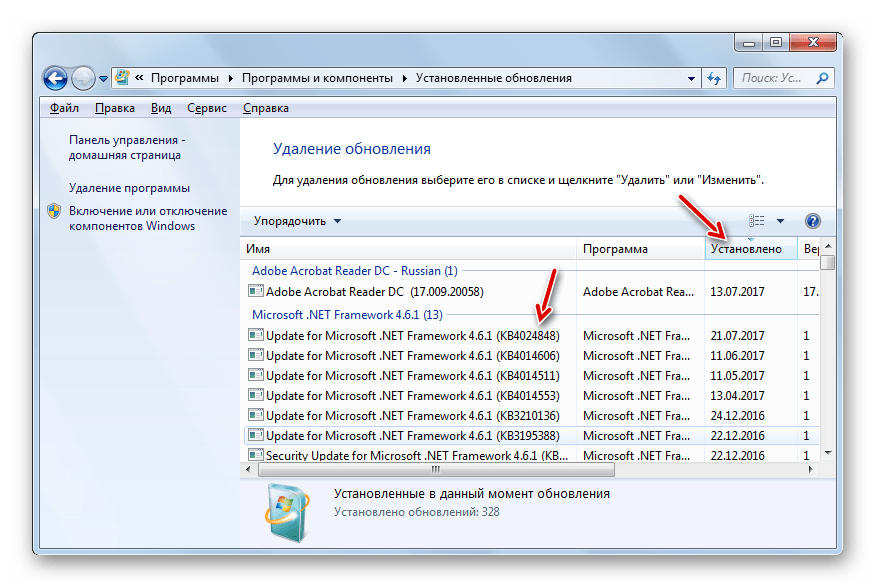Click the shield icon near Windows components link
876x588 pixels.
[x=54, y=212]
